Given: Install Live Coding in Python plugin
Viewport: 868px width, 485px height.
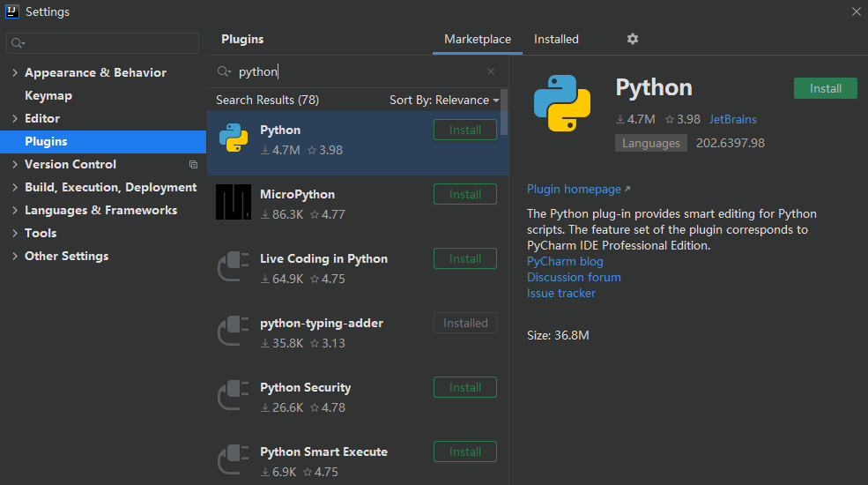Looking at the screenshot, I should pyautogui.click(x=465, y=258).
